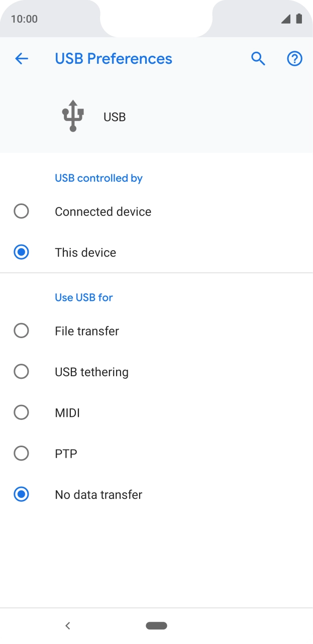Tap the 'Use USB for' section header
This screenshot has height=644, width=313.
[84, 297]
